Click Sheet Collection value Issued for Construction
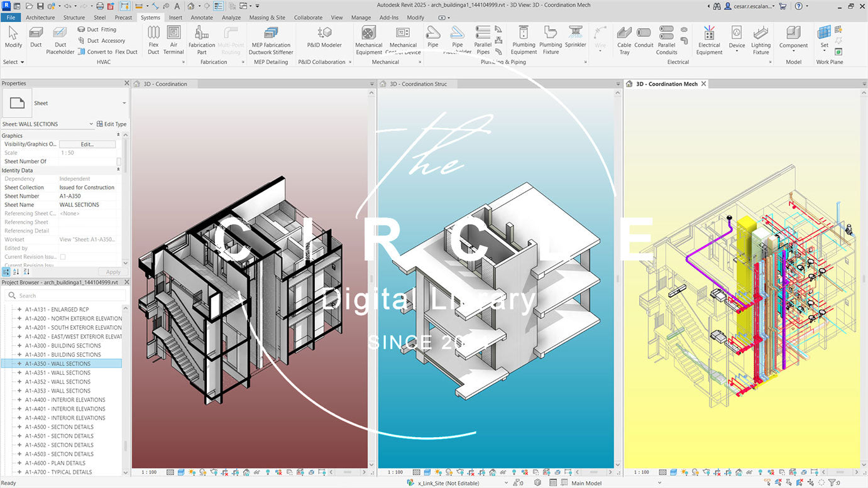868x488 pixels. tap(87, 187)
